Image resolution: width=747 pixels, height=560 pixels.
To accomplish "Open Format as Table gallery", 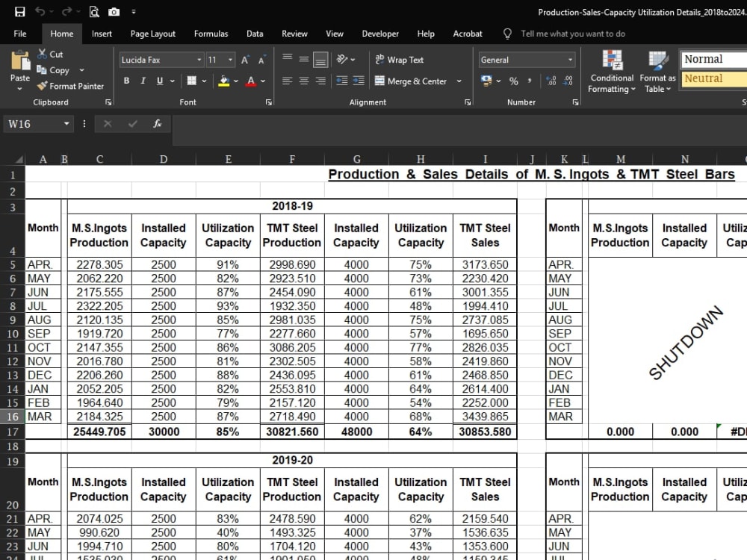I will 658,72.
